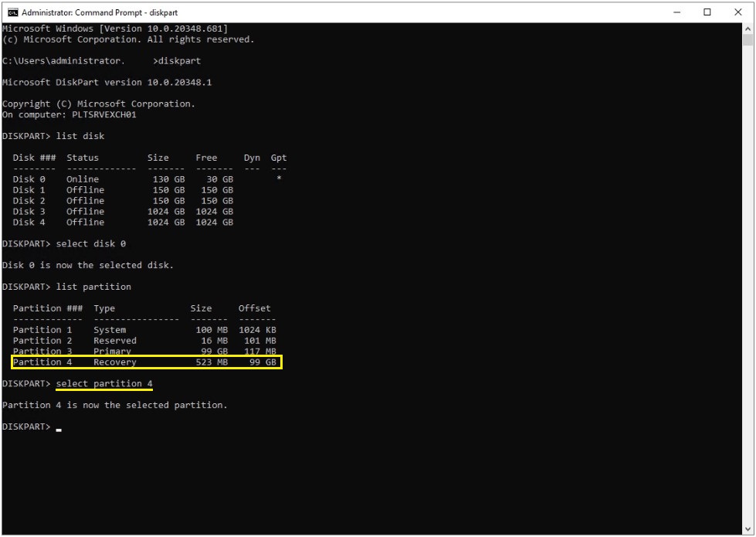Click the Gpt asterisk in the Disk 0 row
Viewport: 756px width, 537px height.
pos(279,178)
